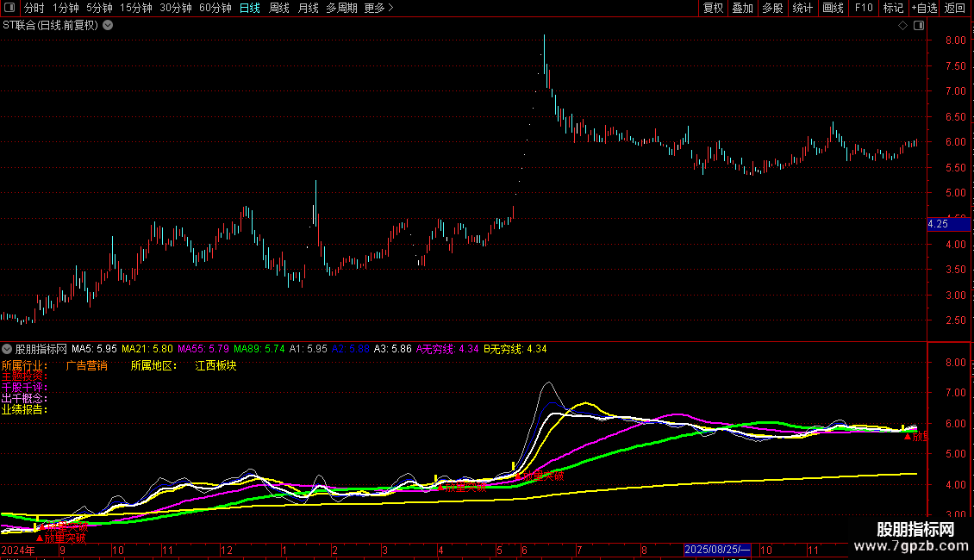The width and height of the screenshot is (974, 560).
Task: Click the 返回 back button
Action: [955, 8]
